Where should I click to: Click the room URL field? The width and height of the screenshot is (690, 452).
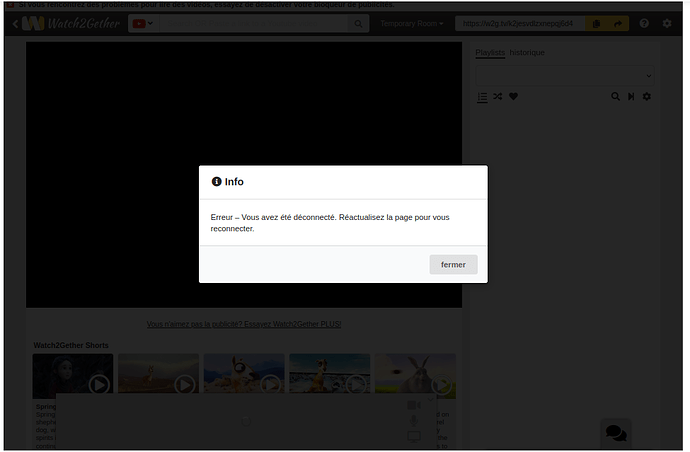click(520, 23)
